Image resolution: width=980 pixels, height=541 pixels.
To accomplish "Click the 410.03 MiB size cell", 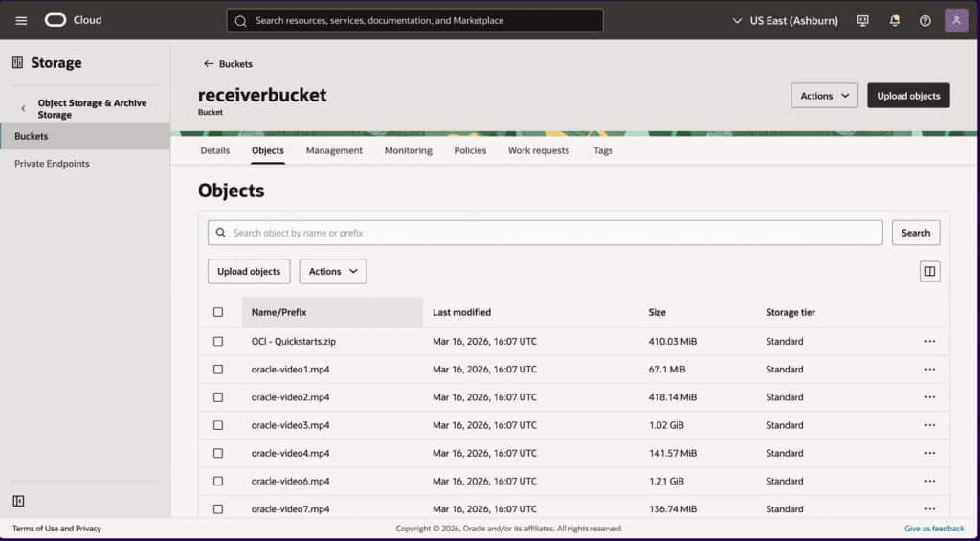I will coord(673,342).
